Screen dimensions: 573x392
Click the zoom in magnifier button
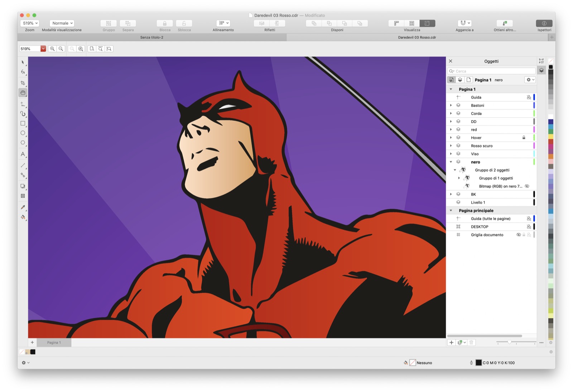point(52,49)
